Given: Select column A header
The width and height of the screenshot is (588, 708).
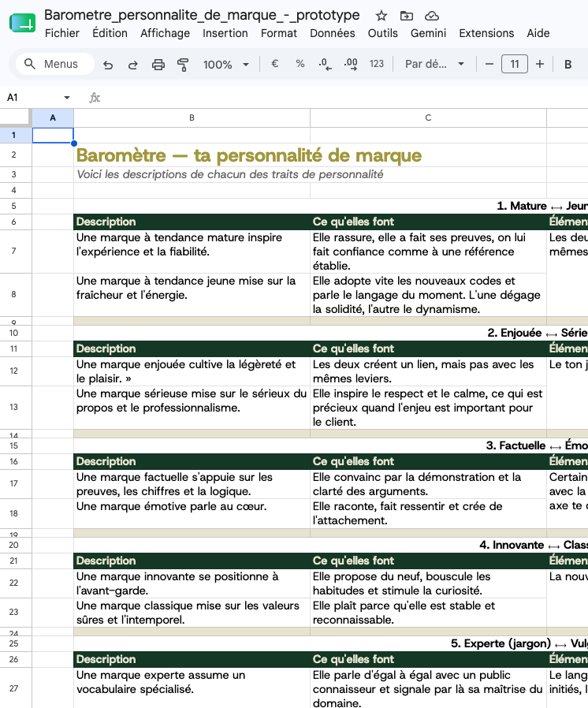Looking at the screenshot, I should (x=53, y=117).
